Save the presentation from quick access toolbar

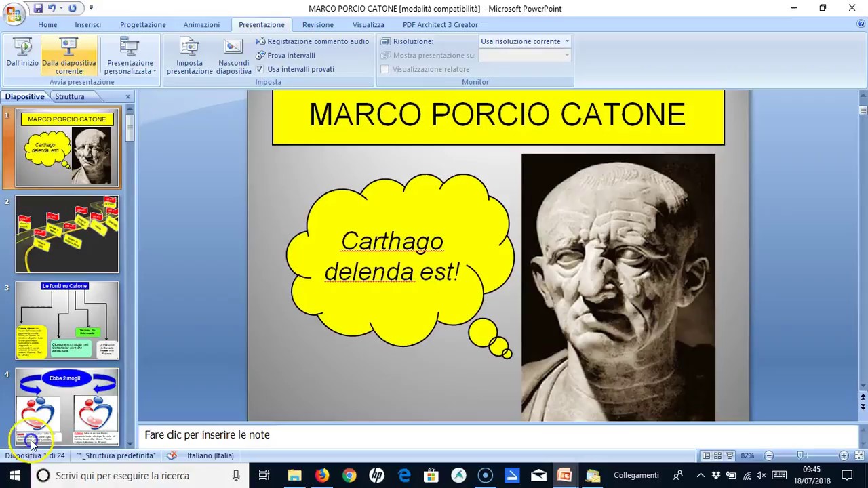(38, 8)
